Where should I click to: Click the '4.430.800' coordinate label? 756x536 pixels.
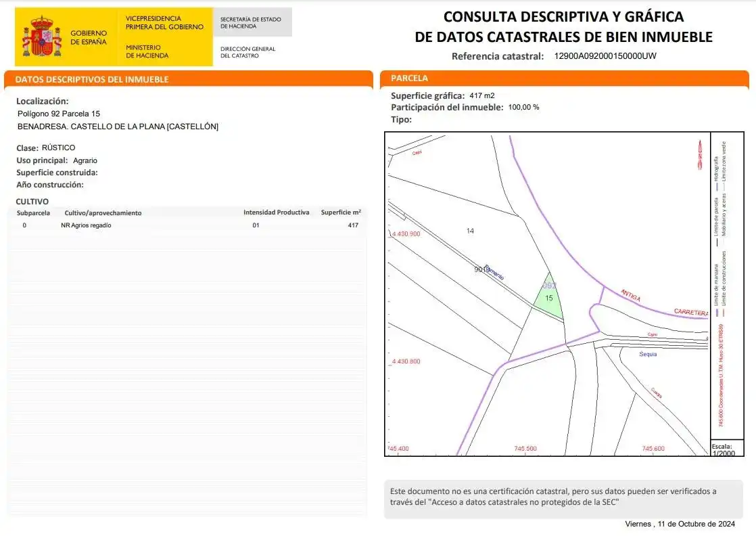click(406, 361)
